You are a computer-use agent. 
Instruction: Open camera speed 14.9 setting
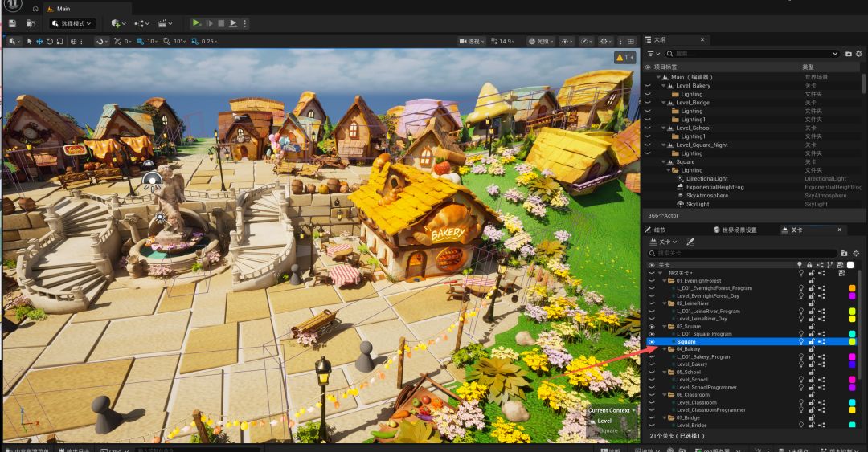coord(502,42)
